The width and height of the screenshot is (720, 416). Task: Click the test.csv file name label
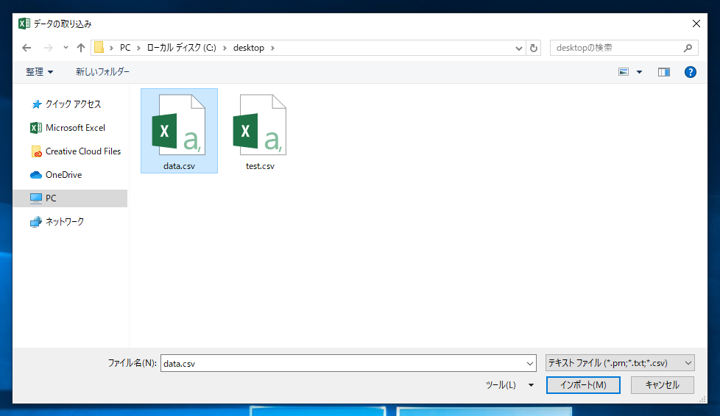(260, 166)
